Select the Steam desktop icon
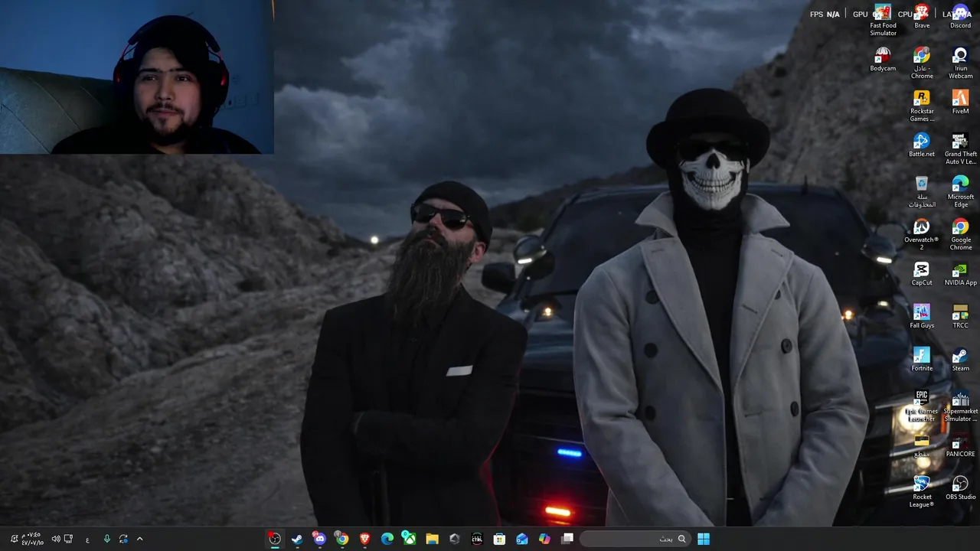Viewport: 980px width, 551px height. click(960, 360)
